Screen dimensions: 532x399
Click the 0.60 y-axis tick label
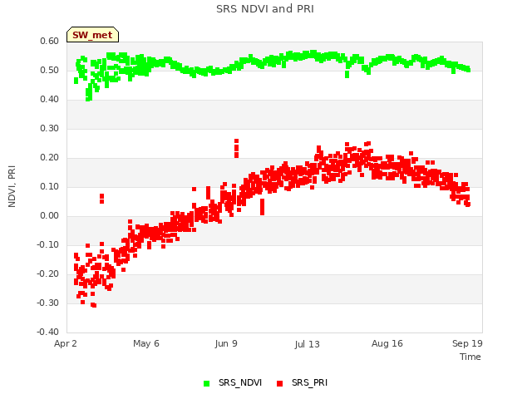[x=50, y=41]
